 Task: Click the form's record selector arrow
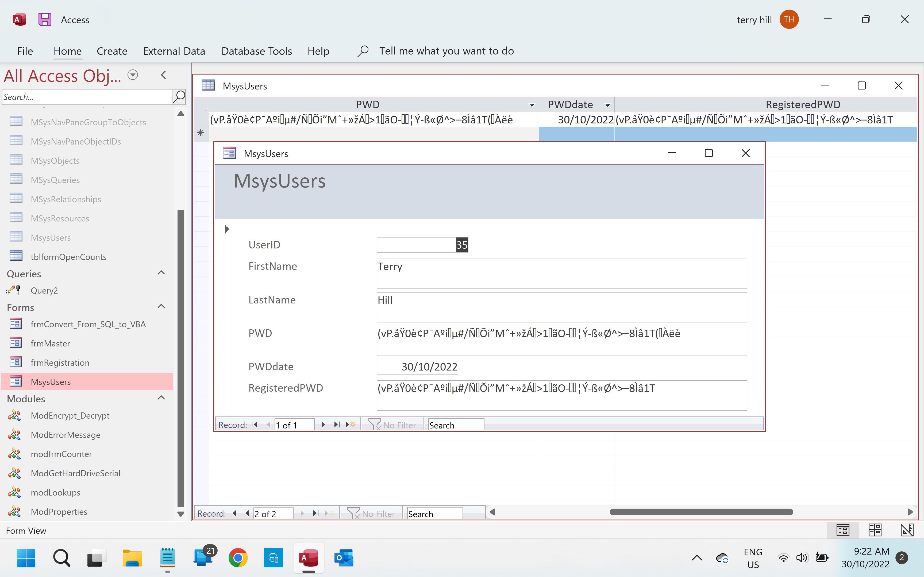pos(226,229)
